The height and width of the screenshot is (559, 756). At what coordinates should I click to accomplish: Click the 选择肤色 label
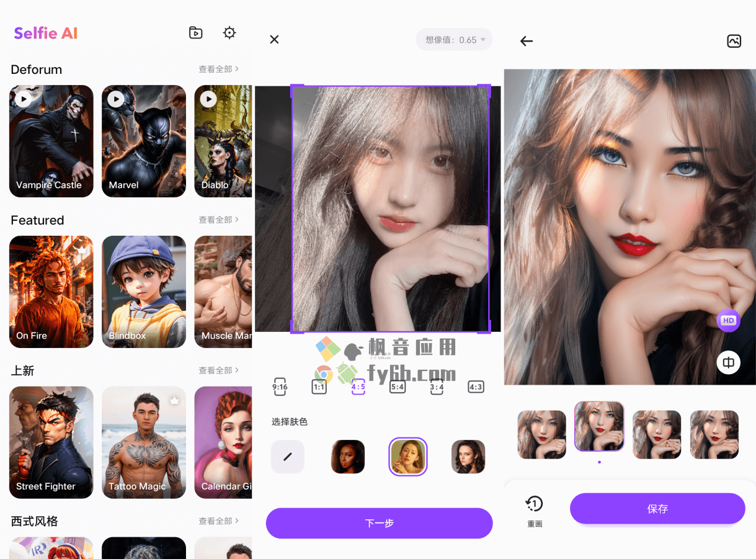pos(290,422)
